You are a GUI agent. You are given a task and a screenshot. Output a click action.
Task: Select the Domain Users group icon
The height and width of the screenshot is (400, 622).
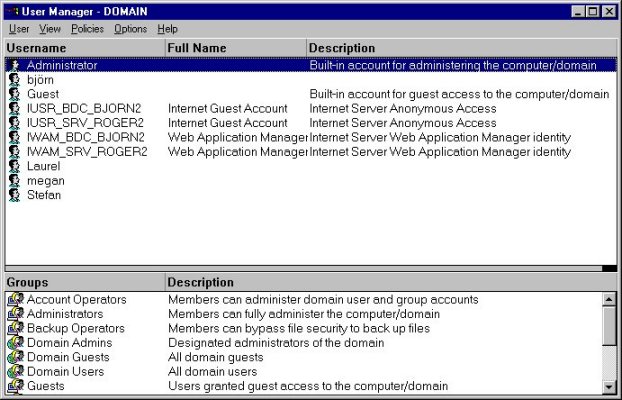click(15, 371)
